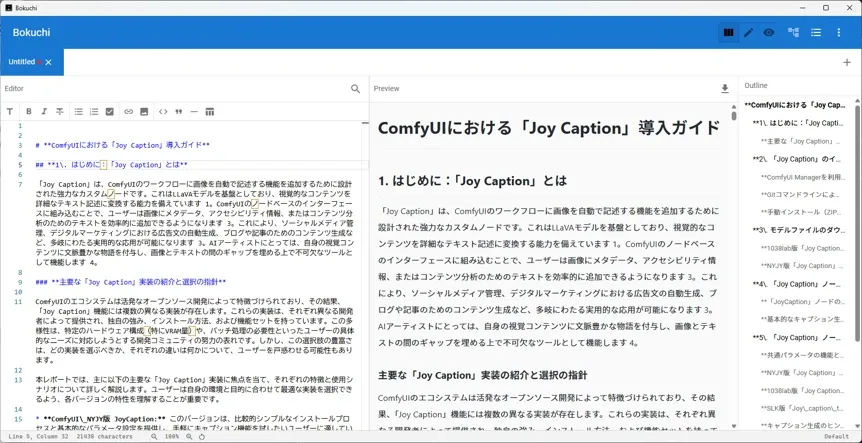The width and height of the screenshot is (862, 443).
Task: Open the three-dot more options menu
Action: pyautogui.click(x=839, y=33)
